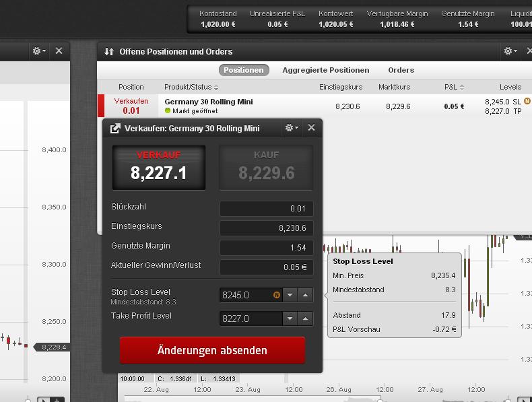Image resolution: width=532 pixels, height=402 pixels.
Task: Open settings gear in the Verkaufen dialog
Action: (x=291, y=128)
